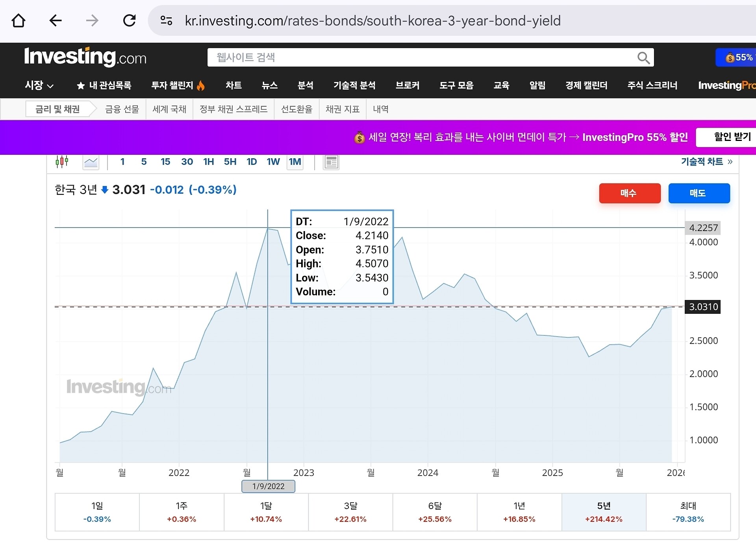Expand the 시장 dropdown menu
756x548 pixels.
pos(39,85)
